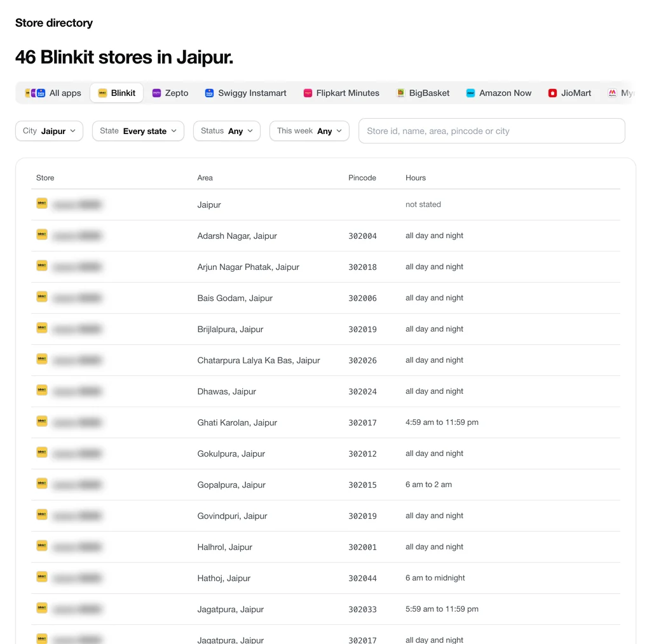This screenshot has height=644, width=661.
Task: Click 'Bais Godam, Jaipur' area text
Action: (x=235, y=299)
